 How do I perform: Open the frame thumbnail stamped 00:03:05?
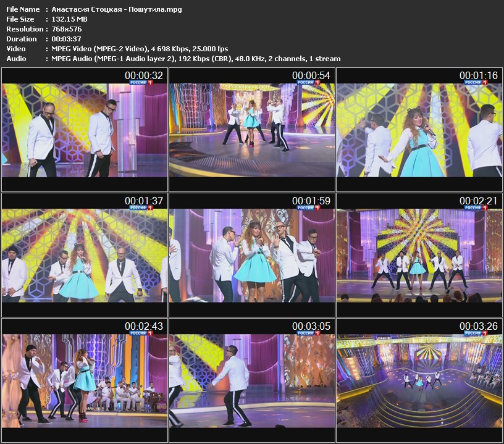[252, 380]
